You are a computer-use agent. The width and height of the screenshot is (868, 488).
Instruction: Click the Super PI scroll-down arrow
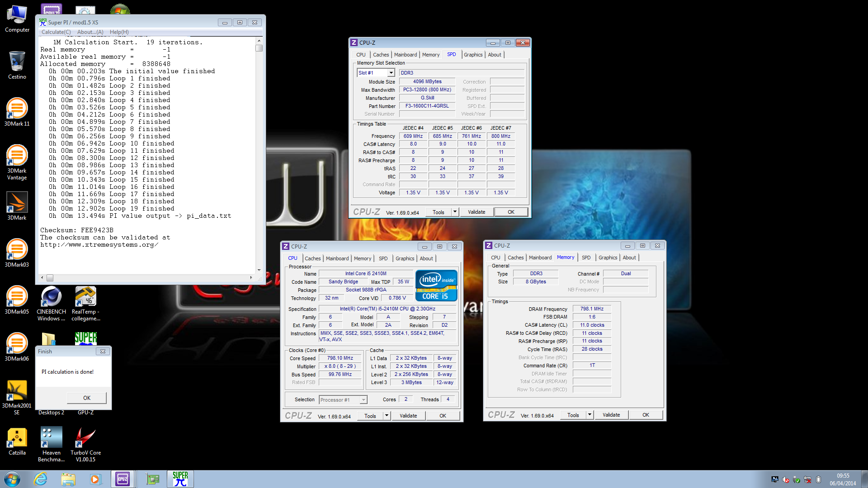click(x=259, y=270)
